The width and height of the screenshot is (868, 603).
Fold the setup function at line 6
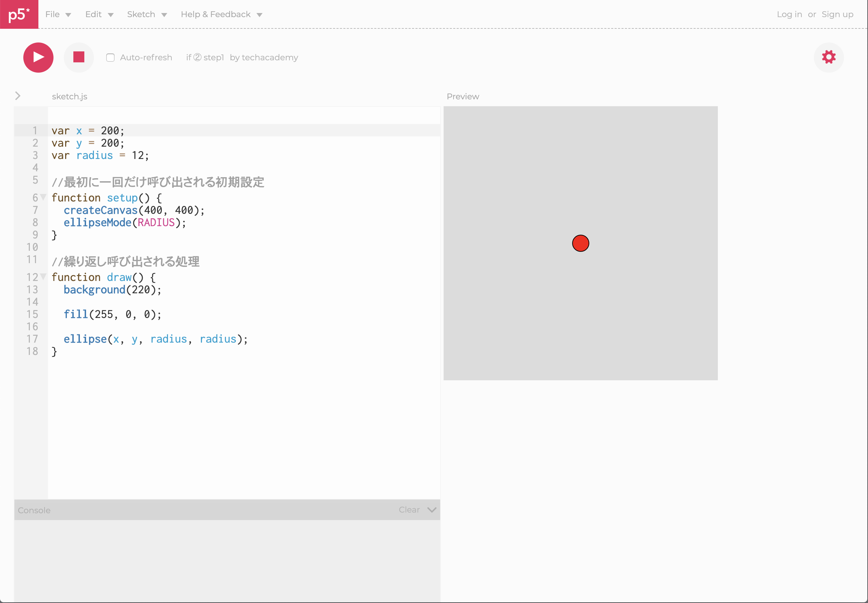point(44,197)
